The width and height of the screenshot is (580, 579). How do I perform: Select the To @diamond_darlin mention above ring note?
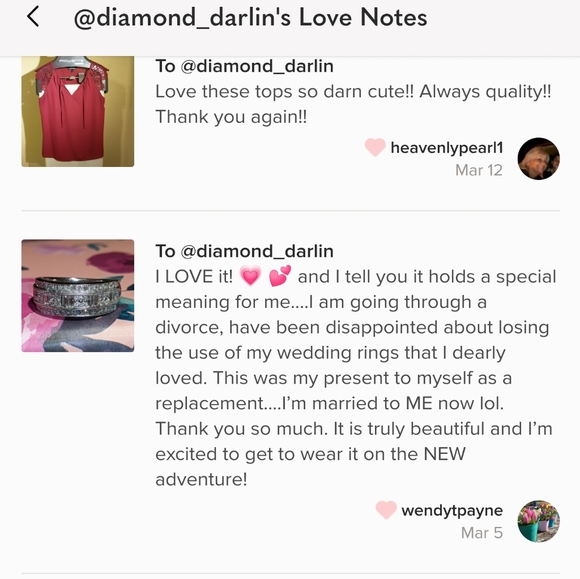(245, 251)
